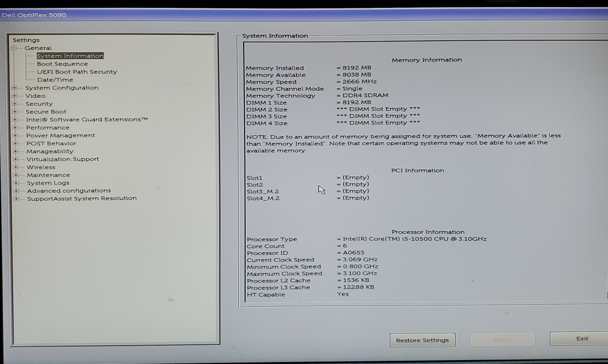
Task: Click the HT Capable Yes value
Action: 343,294
